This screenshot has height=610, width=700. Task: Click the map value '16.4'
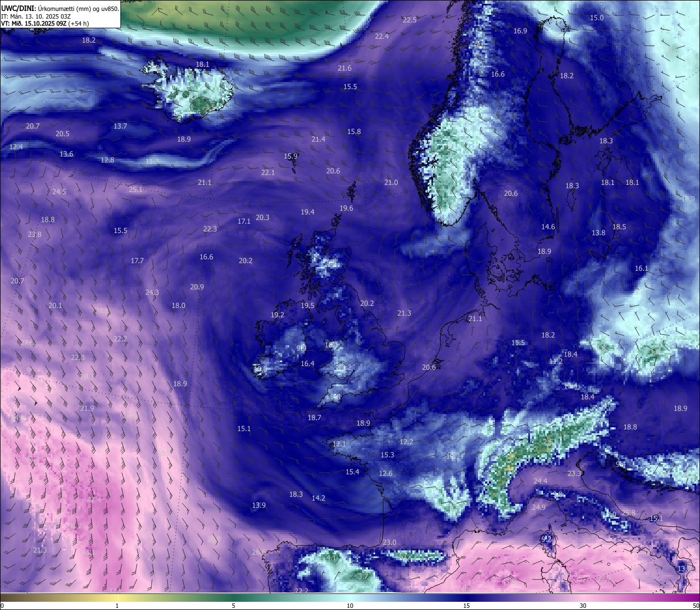(307, 363)
